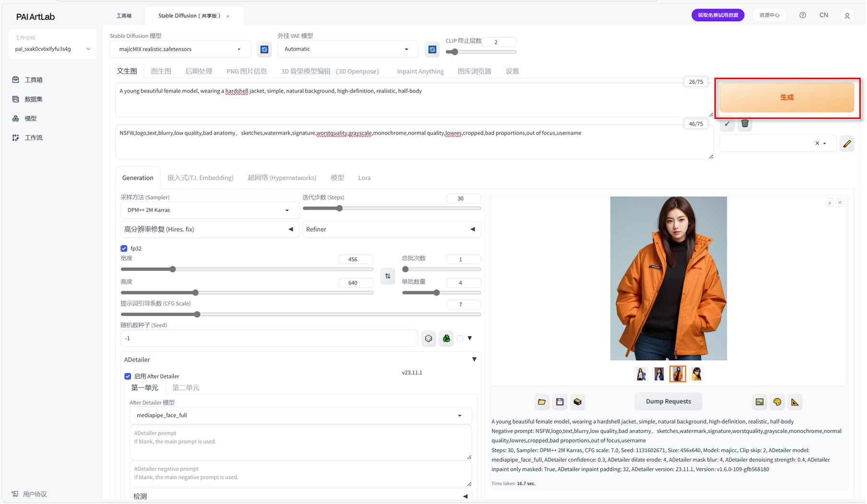Viewport: 867px width, 504px height.
Task: Open the styles dropdown arrow
Action: (825, 143)
